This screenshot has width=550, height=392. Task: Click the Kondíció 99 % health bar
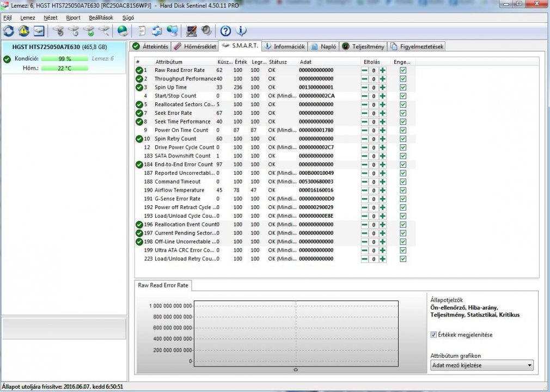pyautogui.click(x=65, y=59)
